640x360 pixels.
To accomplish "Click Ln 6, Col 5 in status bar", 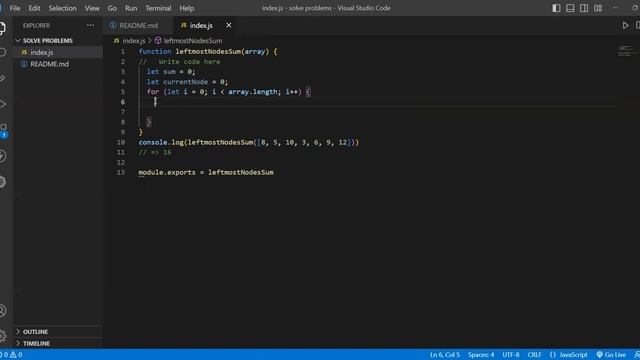I will [444, 355].
